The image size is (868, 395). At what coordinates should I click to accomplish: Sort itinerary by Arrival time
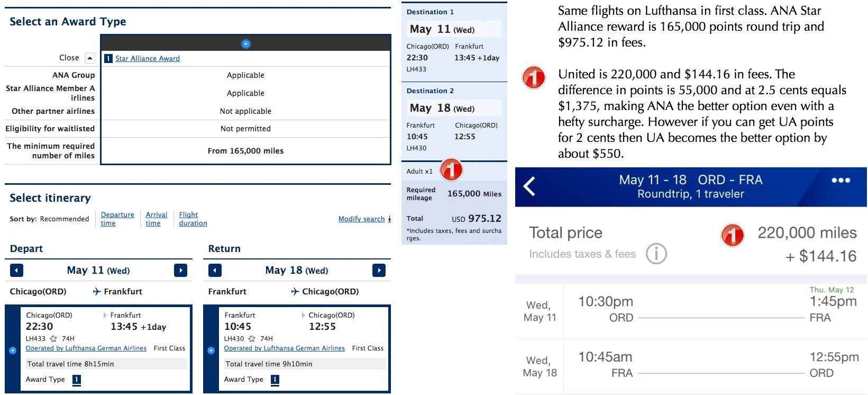157,219
